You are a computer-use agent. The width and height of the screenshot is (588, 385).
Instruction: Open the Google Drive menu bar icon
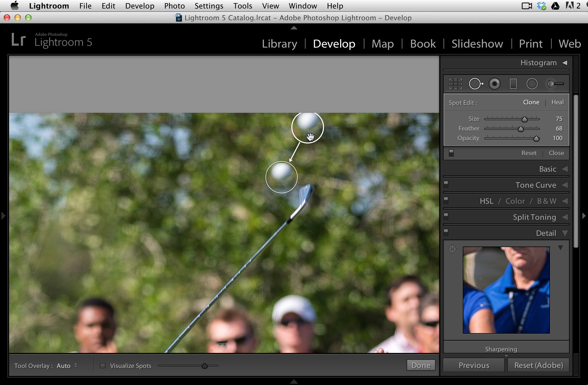coord(555,6)
